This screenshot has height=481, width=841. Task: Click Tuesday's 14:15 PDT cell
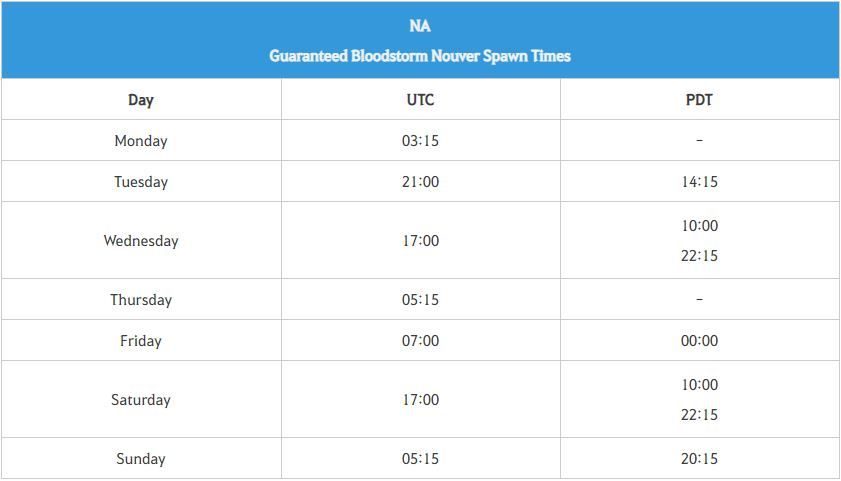coord(699,182)
